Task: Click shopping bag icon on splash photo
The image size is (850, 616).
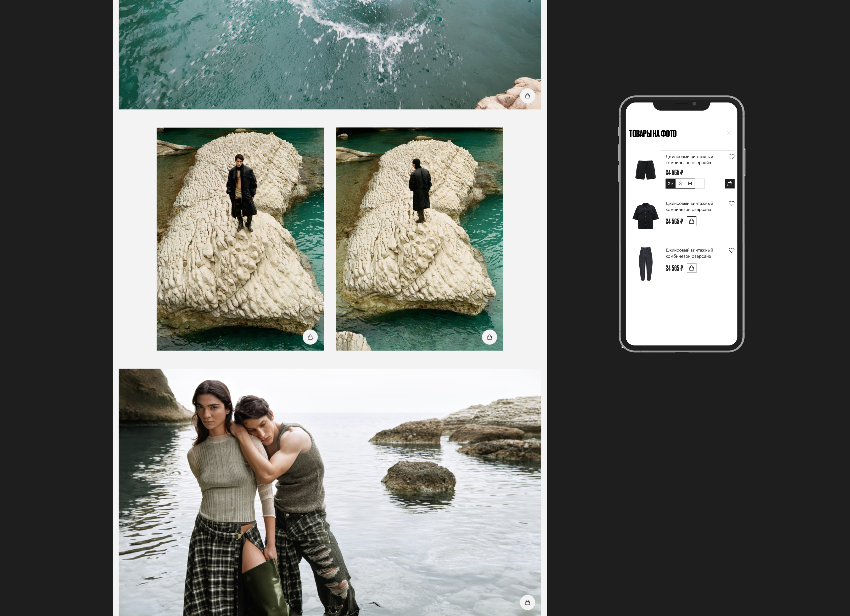Action: (527, 96)
